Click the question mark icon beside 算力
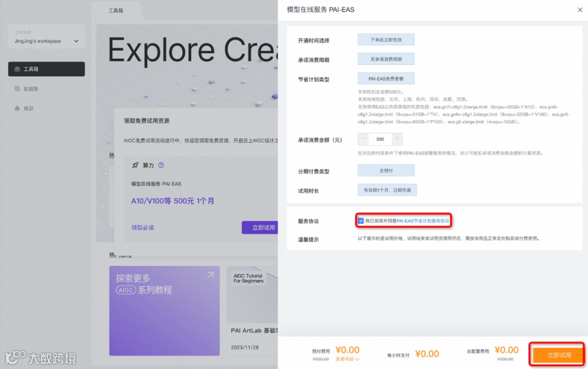The width and height of the screenshot is (588, 369). [161, 165]
